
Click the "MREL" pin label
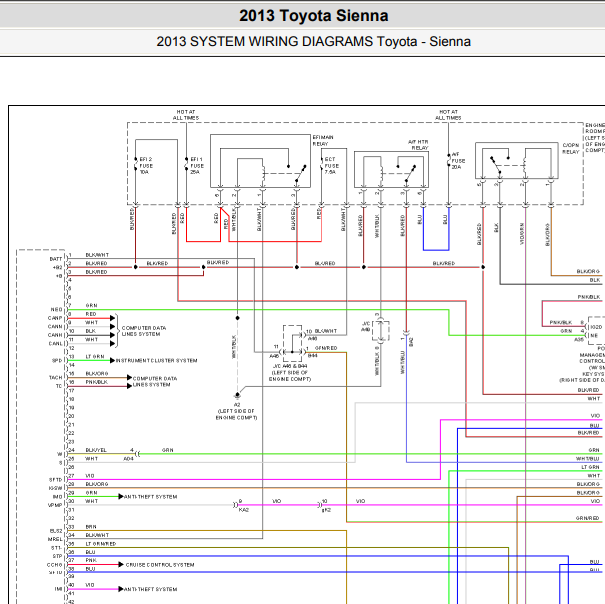click(55, 540)
